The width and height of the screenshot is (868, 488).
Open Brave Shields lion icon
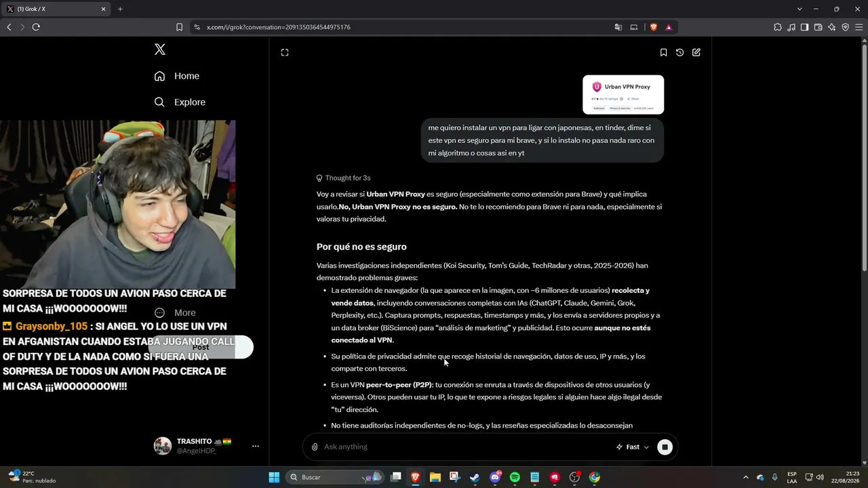654,27
